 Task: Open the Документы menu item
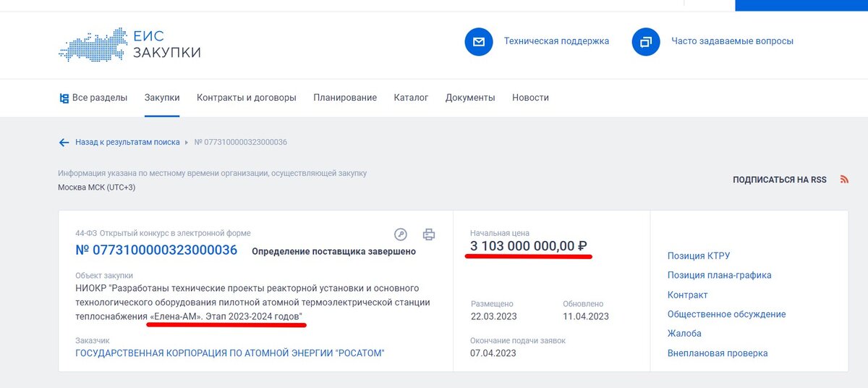click(470, 98)
